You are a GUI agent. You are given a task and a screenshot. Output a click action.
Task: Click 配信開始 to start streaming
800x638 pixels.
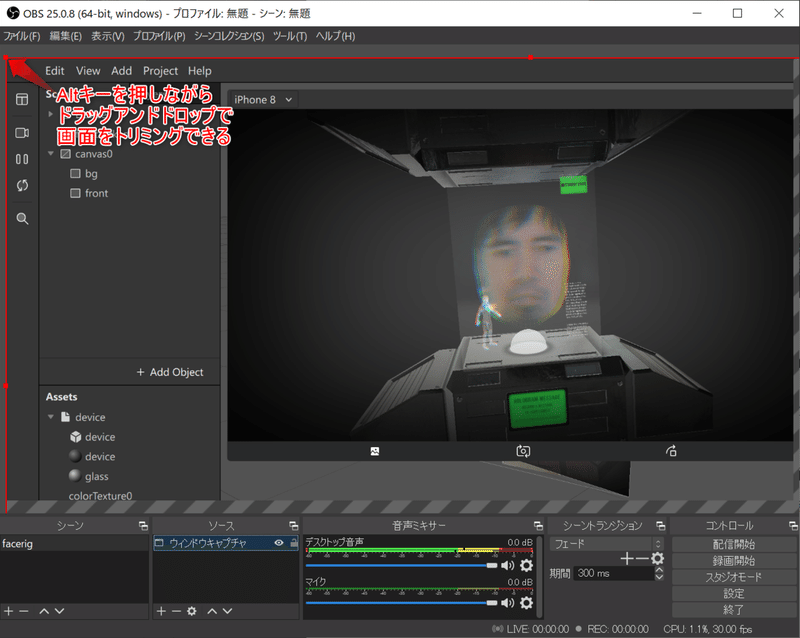tap(734, 544)
